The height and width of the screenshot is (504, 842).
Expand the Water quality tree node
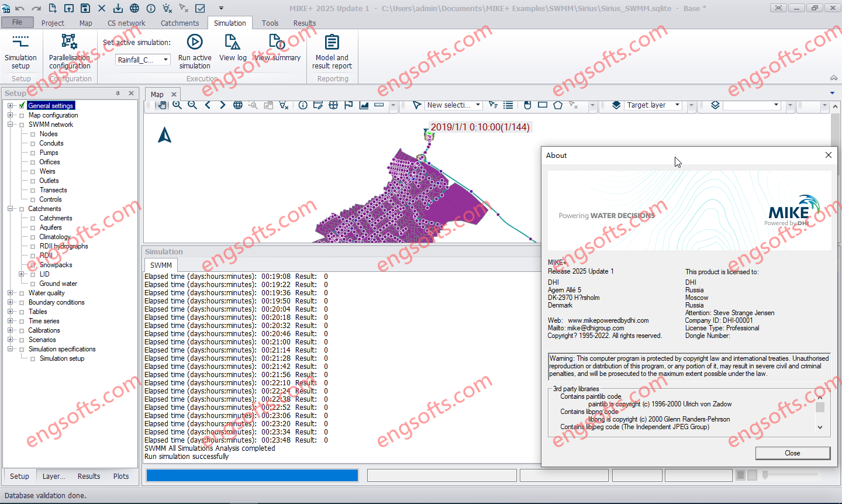click(10, 293)
